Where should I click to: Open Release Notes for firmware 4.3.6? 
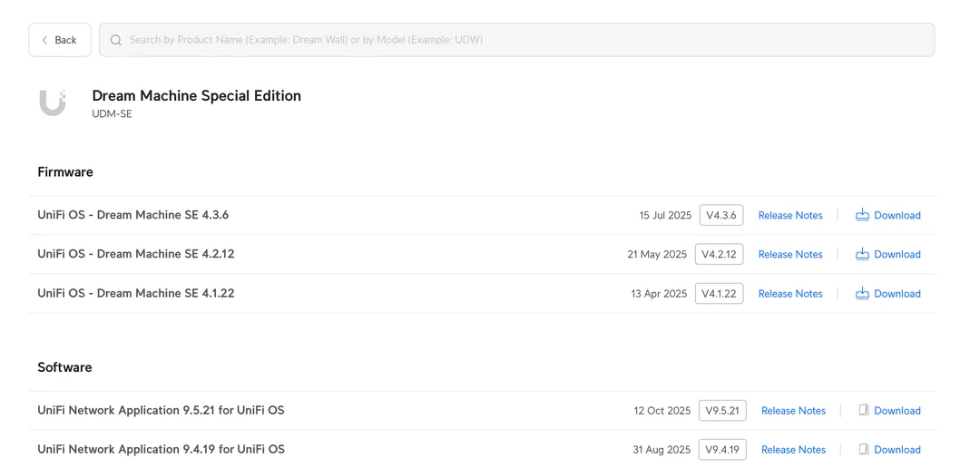pyautogui.click(x=790, y=215)
